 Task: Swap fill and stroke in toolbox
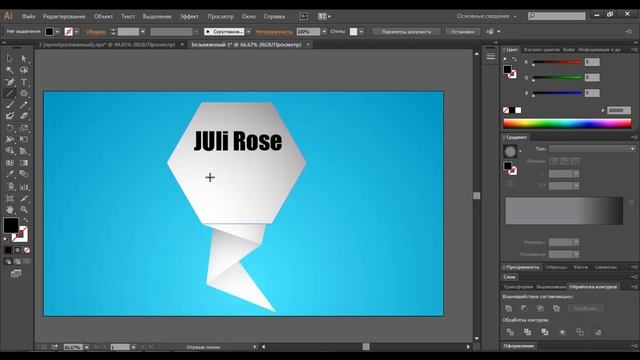[26, 220]
